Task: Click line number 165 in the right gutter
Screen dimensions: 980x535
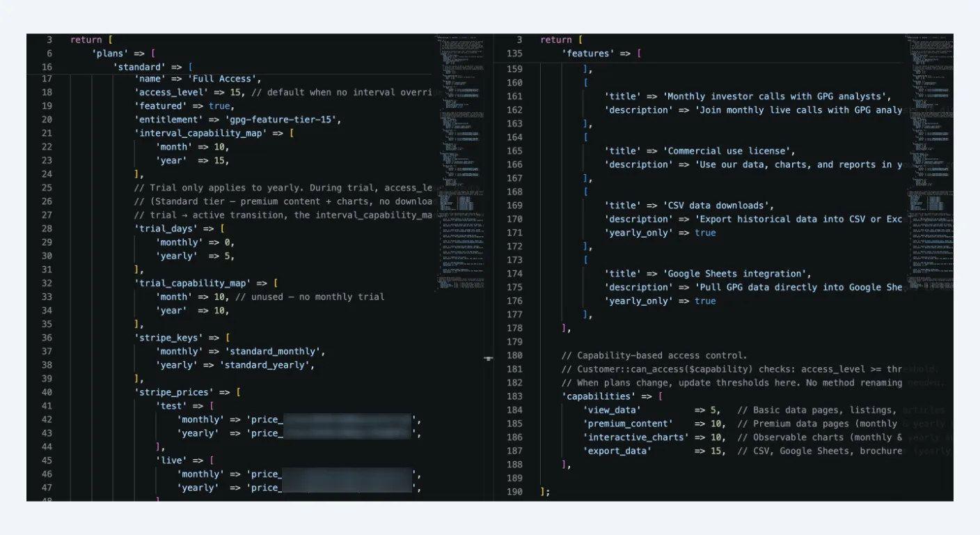Action: pyautogui.click(x=514, y=151)
